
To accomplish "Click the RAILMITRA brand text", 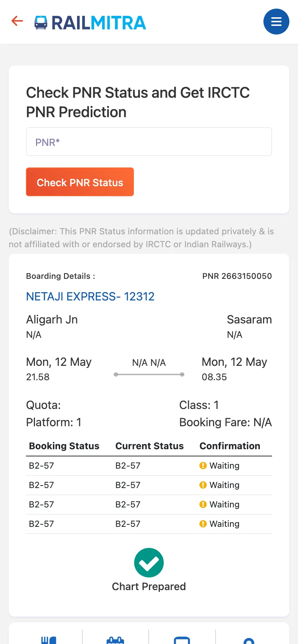I will [99, 23].
